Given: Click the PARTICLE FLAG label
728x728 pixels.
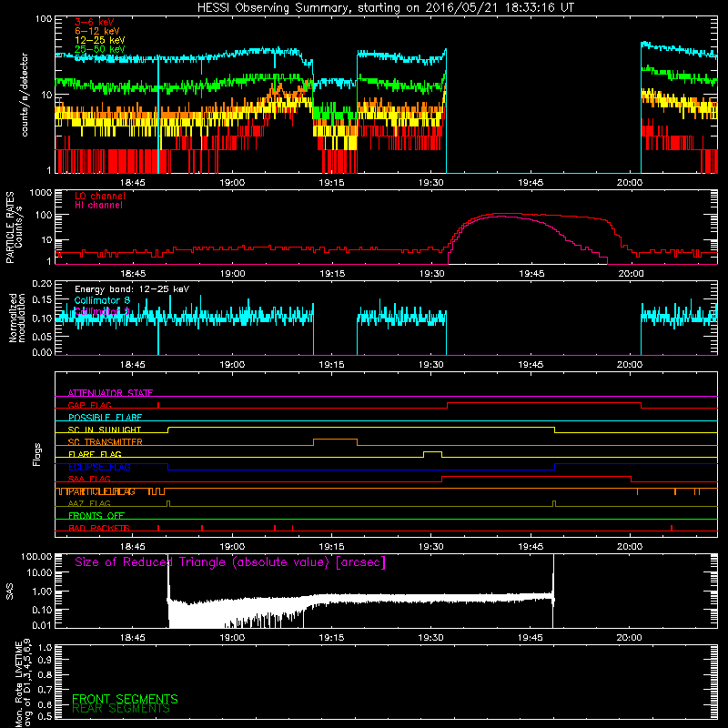Looking at the screenshot, I should [102, 491].
